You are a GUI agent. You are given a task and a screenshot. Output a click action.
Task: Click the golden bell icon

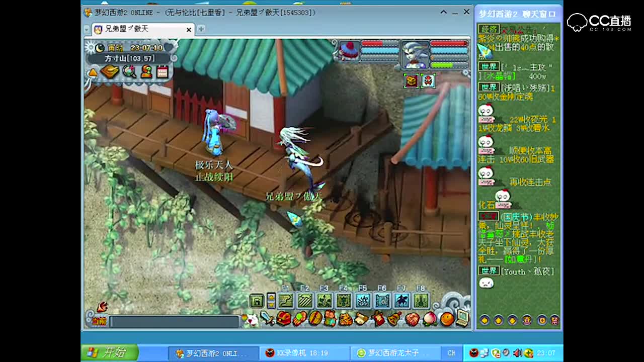(394, 319)
